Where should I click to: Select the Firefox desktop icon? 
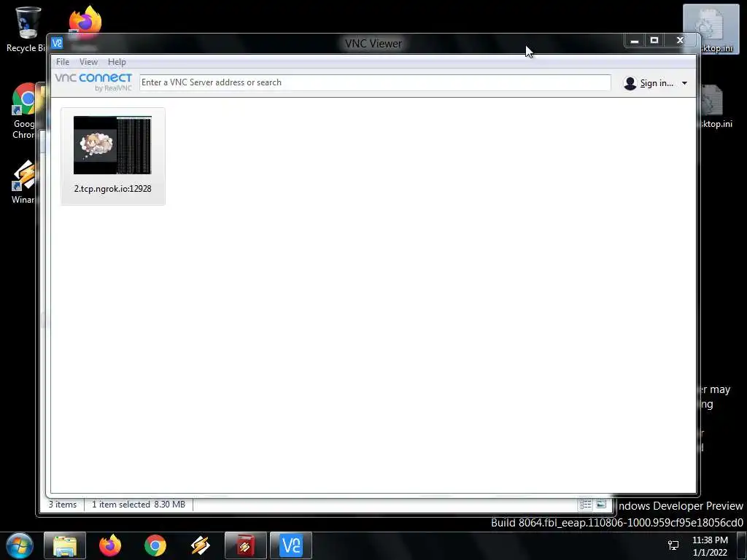point(85,21)
